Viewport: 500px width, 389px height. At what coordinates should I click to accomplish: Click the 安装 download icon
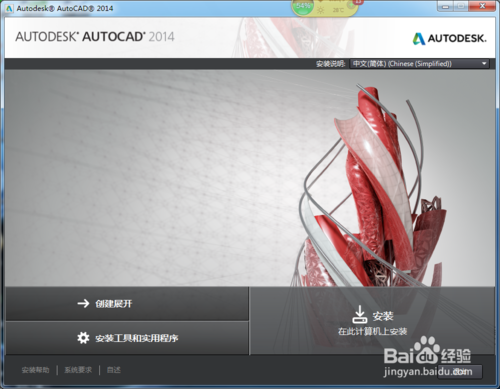(x=360, y=314)
